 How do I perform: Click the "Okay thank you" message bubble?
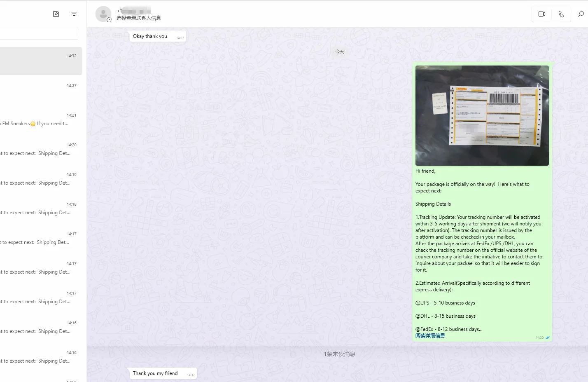(150, 36)
